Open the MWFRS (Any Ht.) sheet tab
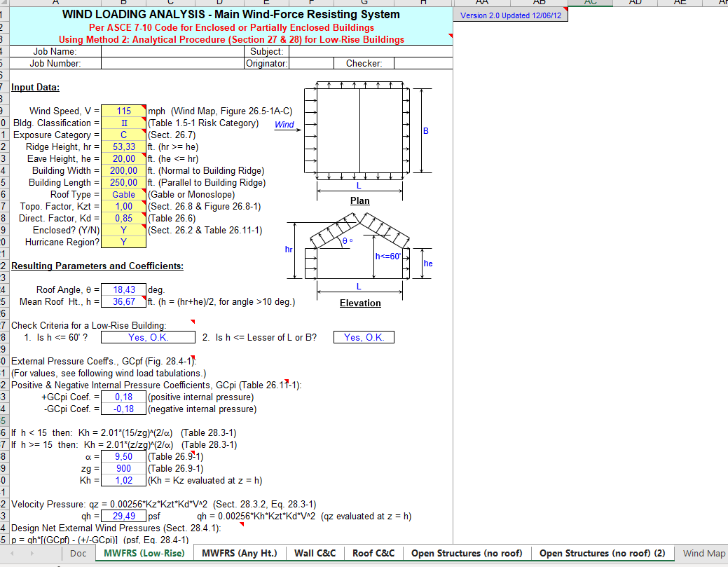 pyautogui.click(x=239, y=553)
